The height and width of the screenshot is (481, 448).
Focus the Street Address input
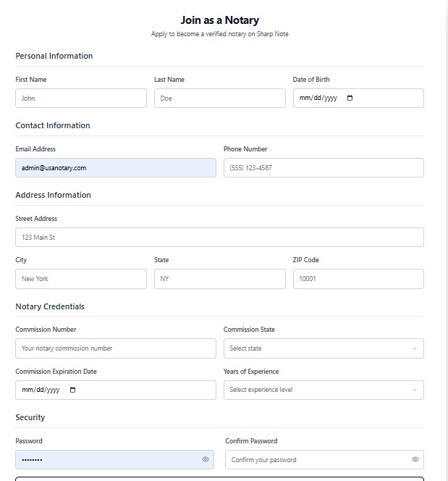point(219,238)
